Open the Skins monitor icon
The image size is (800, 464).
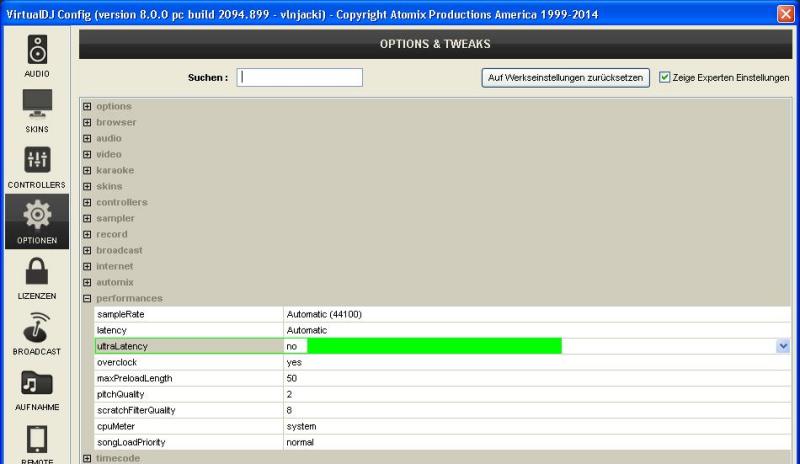[x=37, y=104]
